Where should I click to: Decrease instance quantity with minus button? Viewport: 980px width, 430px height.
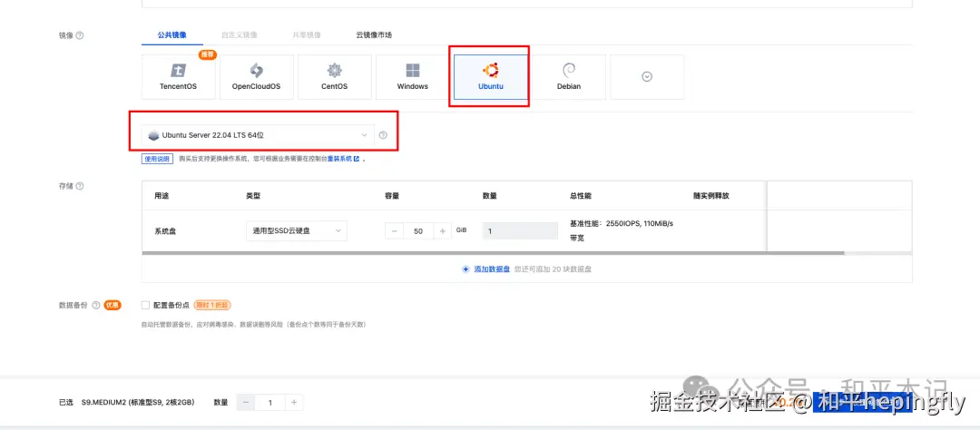(x=246, y=403)
